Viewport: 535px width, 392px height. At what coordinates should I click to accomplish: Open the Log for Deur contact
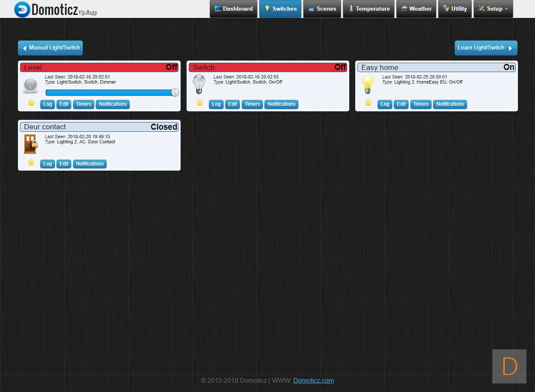(x=47, y=164)
